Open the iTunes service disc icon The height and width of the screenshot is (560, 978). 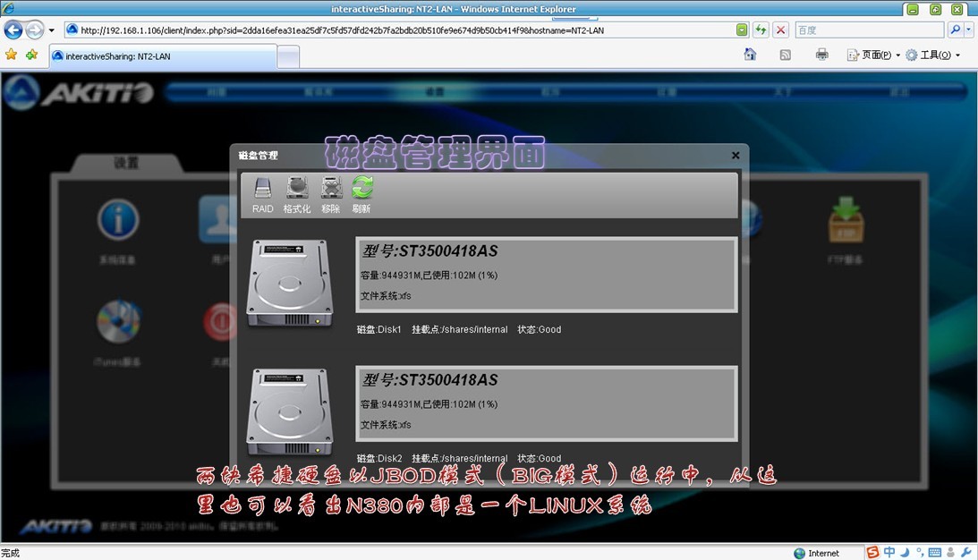click(x=118, y=321)
